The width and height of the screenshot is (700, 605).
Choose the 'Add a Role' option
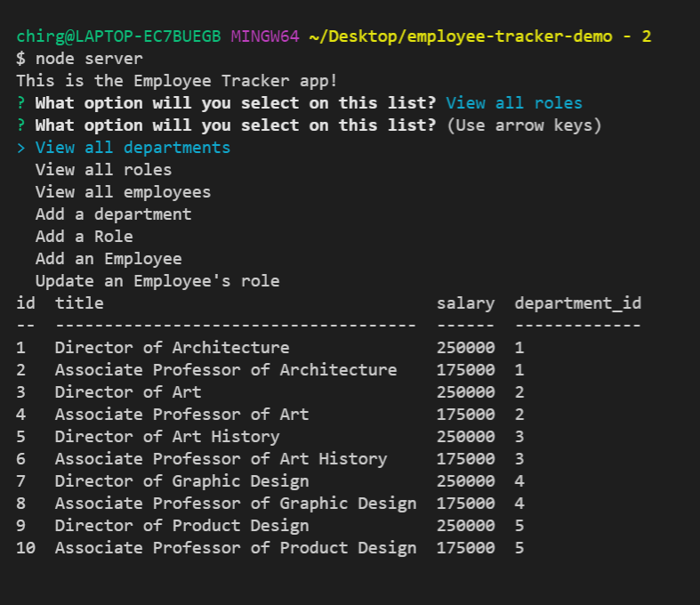[x=84, y=237]
